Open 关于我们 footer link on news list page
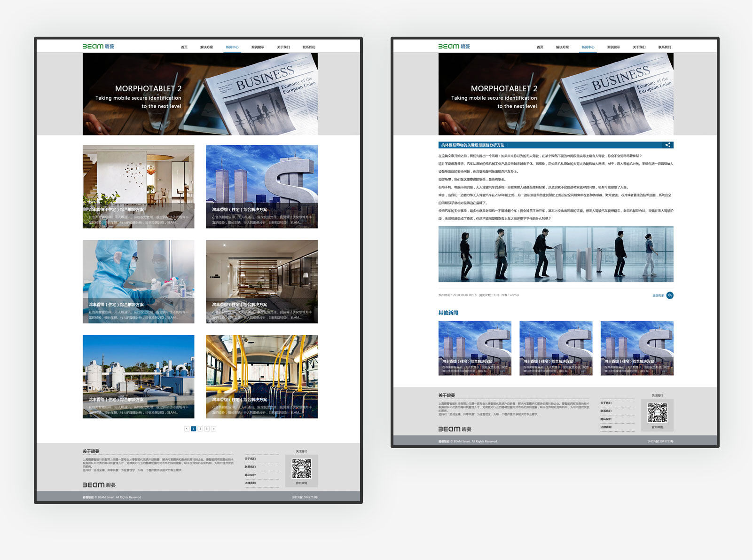 [x=250, y=459]
